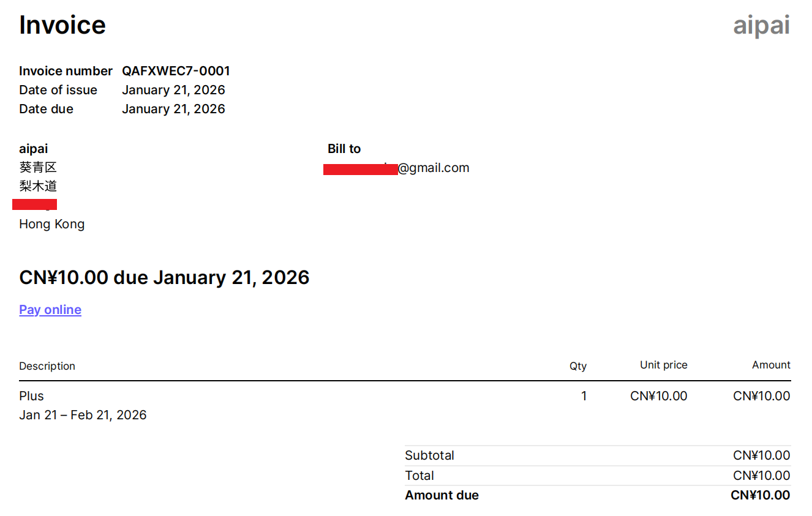The width and height of the screenshot is (812, 516).
Task: Click the CN¥10.00 due January 21 heading
Action: coord(164,277)
